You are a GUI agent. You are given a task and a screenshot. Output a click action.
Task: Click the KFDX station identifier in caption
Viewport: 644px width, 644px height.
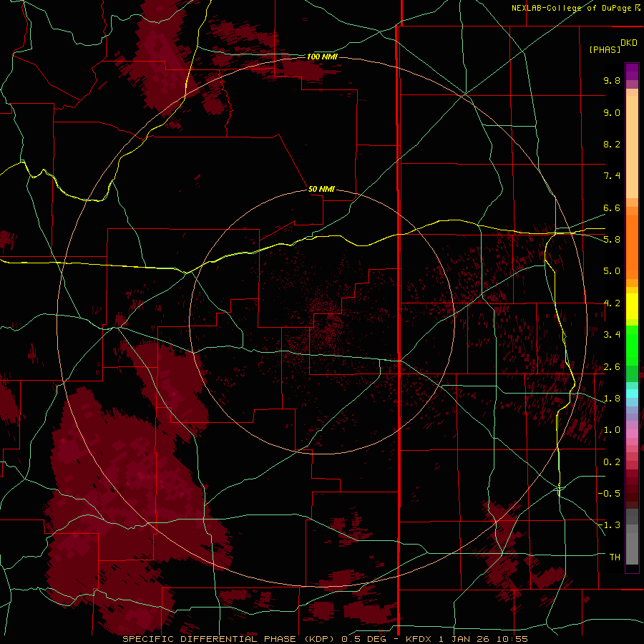pyautogui.click(x=419, y=639)
